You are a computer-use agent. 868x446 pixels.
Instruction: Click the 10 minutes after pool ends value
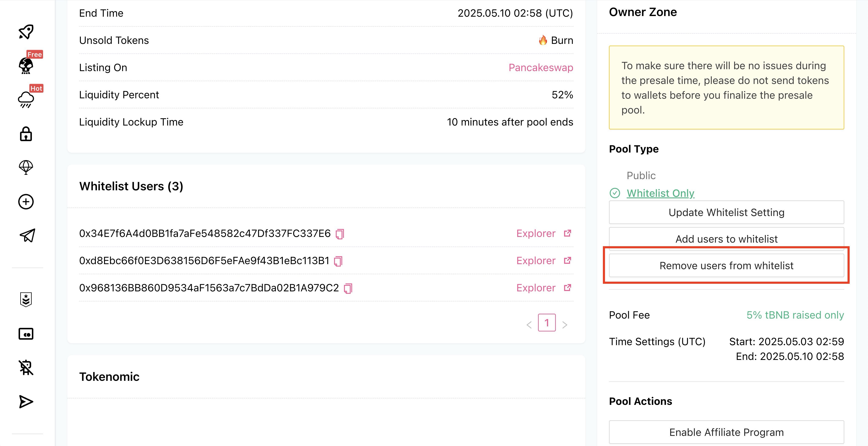510,122
